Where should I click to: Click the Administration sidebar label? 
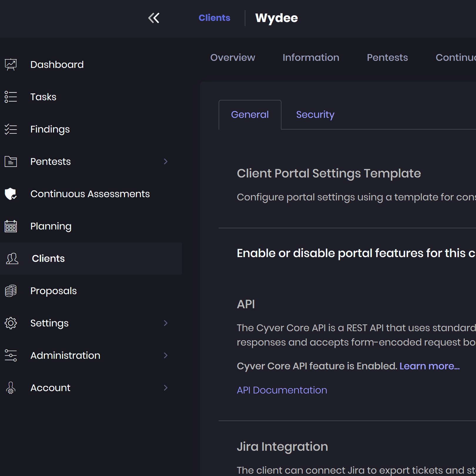[x=65, y=356]
